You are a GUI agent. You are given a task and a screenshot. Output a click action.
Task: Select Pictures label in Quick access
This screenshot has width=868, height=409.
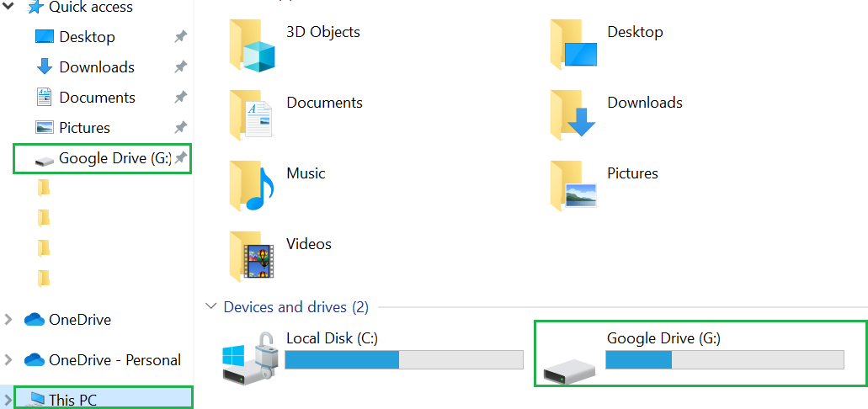click(85, 128)
